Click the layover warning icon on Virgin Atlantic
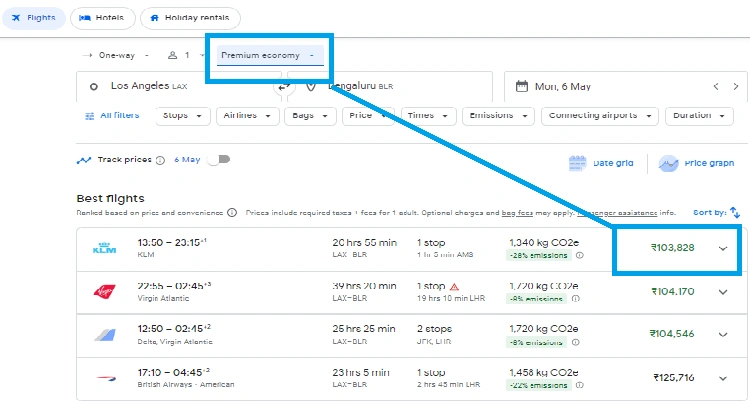This screenshot has height=401, width=750. pos(454,287)
